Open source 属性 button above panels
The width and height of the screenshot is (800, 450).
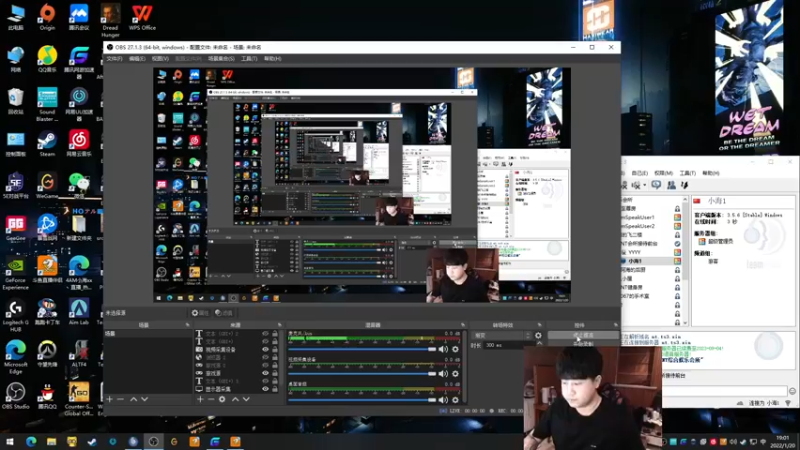pos(200,313)
